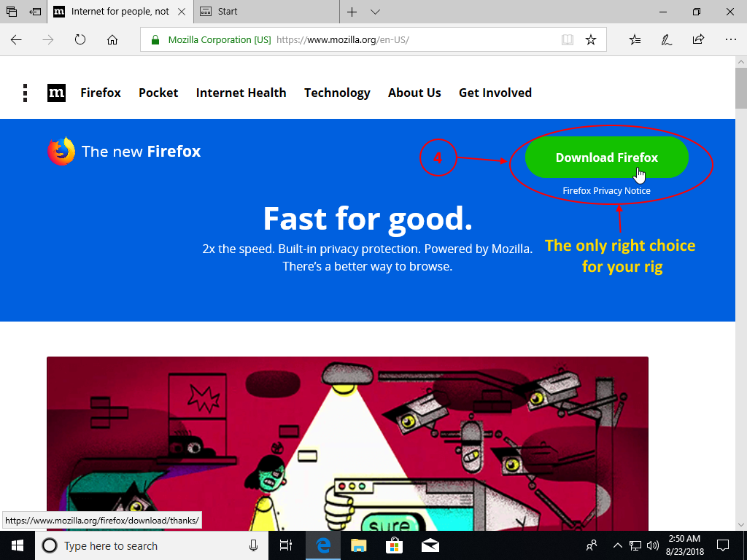Close the Internet for people tab

tap(182, 12)
